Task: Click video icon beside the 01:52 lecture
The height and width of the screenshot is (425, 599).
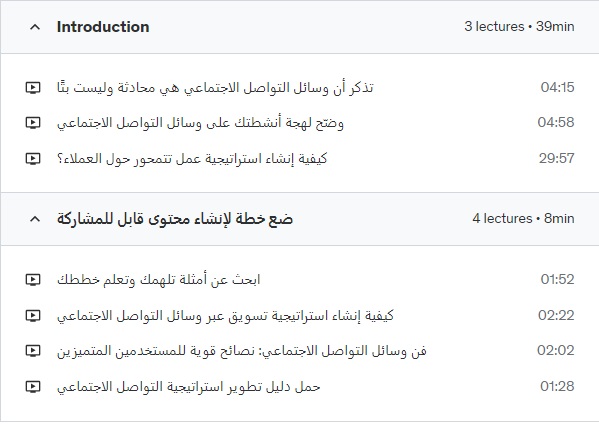Action: coord(33,280)
